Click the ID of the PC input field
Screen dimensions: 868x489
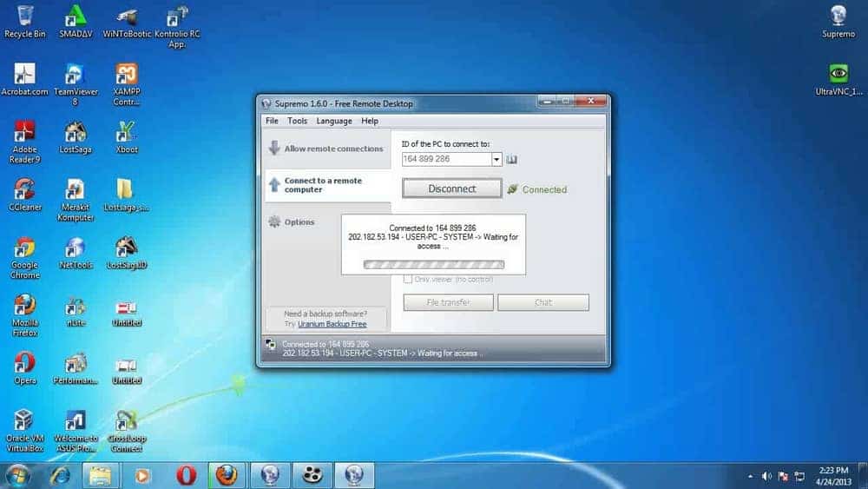tap(446, 160)
